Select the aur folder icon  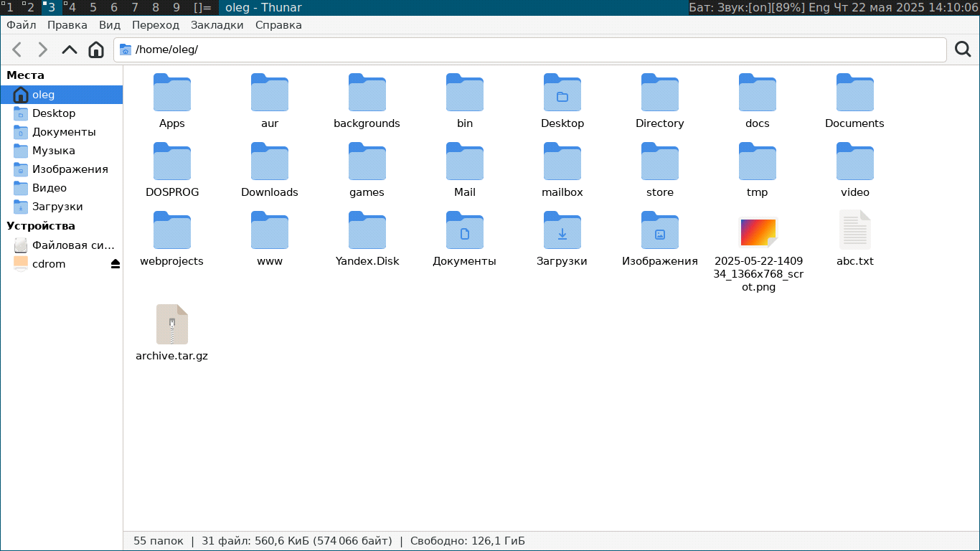pyautogui.click(x=270, y=93)
